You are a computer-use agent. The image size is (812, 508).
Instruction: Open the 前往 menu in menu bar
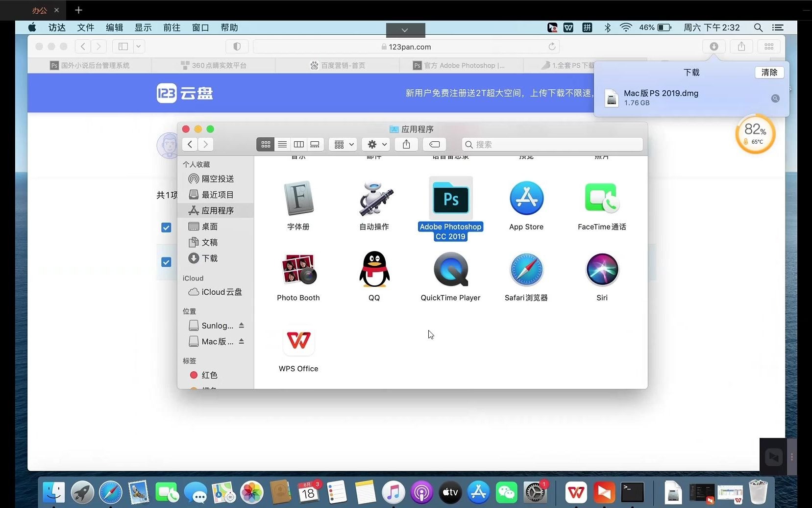[172, 27]
